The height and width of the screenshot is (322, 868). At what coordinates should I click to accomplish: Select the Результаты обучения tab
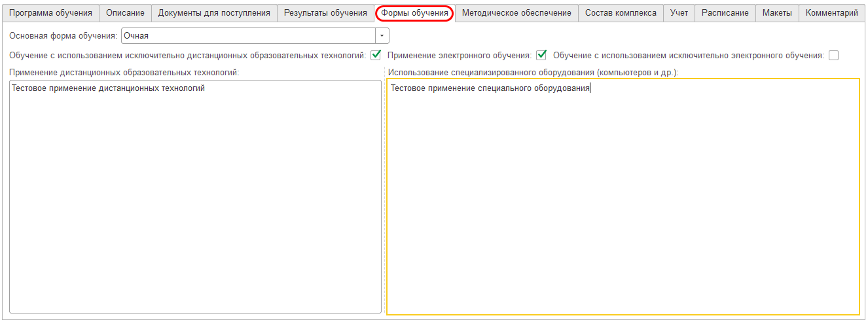click(x=325, y=13)
